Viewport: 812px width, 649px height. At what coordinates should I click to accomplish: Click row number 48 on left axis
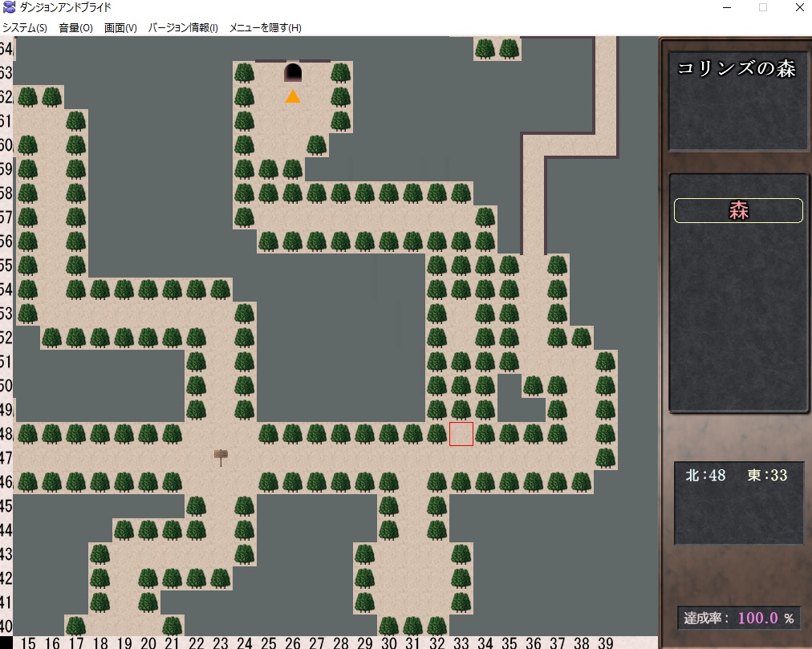[6, 433]
